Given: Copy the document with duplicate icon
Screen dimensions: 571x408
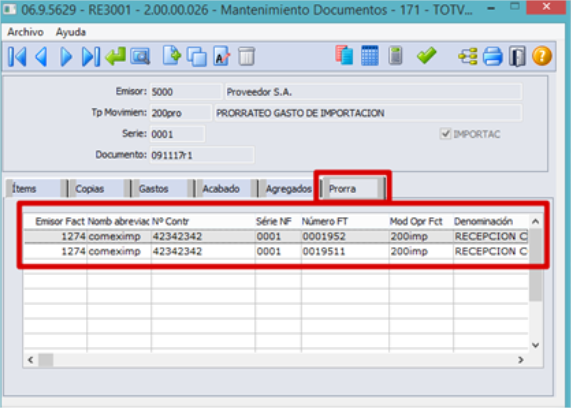Looking at the screenshot, I should [x=197, y=56].
